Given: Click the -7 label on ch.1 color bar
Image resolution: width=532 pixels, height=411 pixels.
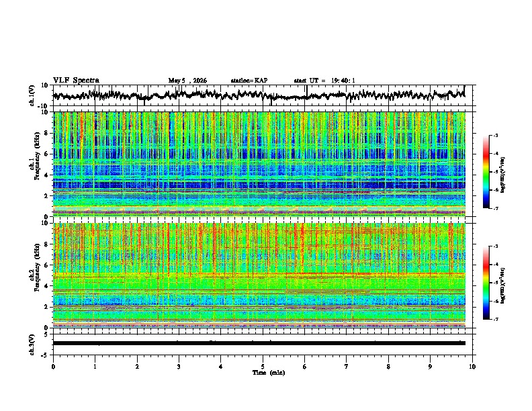Looking at the screenshot, I should click(x=496, y=208).
